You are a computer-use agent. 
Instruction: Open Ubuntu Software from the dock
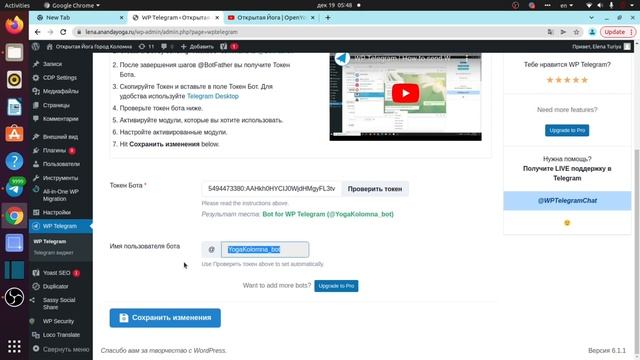(x=14, y=134)
